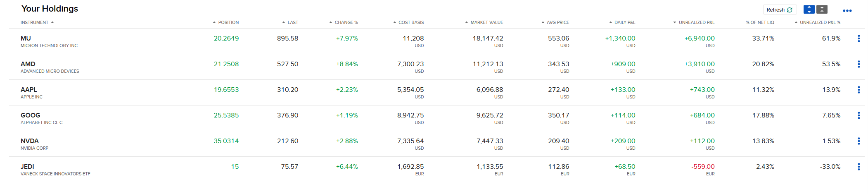Open the MU Micron Technology instrument

[49, 41]
